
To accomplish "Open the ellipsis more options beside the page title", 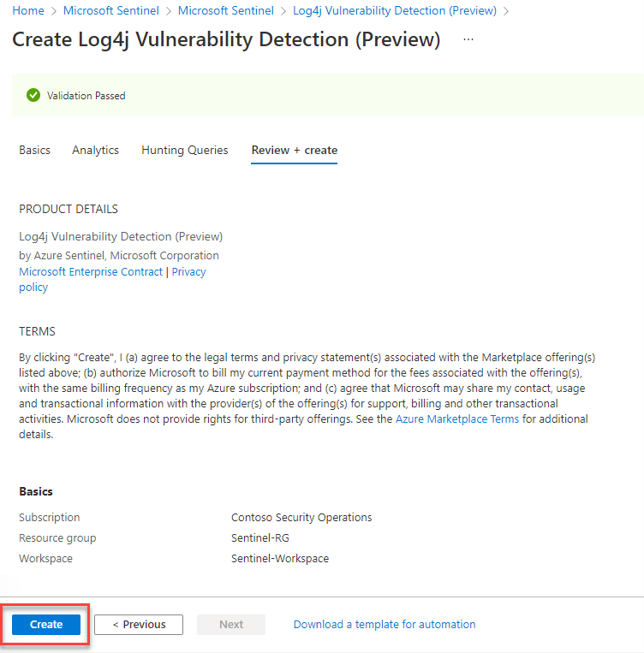I will click(x=468, y=40).
